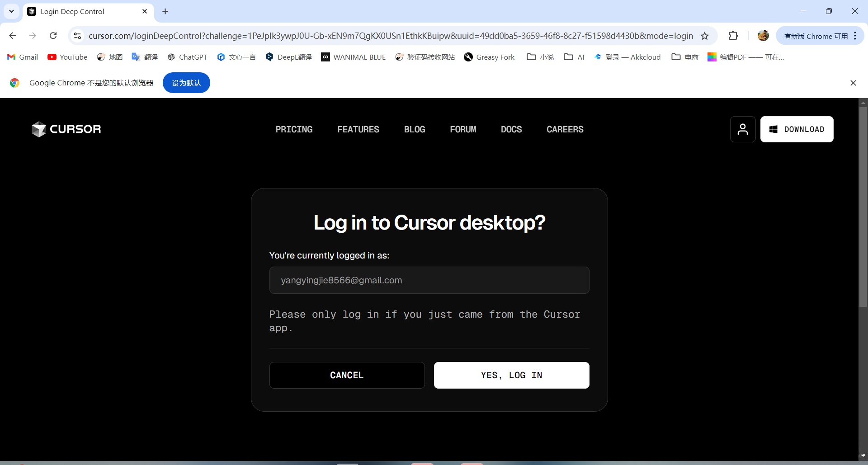Open the Extensions puzzle icon
This screenshot has width=868, height=465.
click(x=733, y=36)
